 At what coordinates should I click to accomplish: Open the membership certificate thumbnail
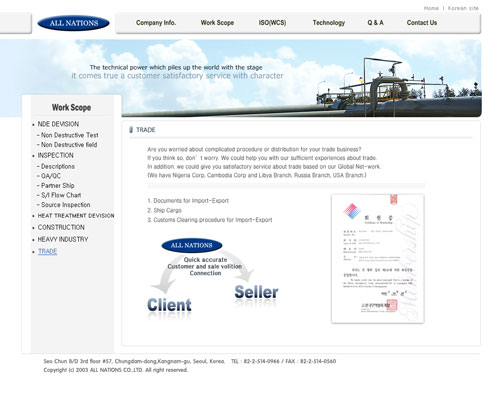point(378,259)
